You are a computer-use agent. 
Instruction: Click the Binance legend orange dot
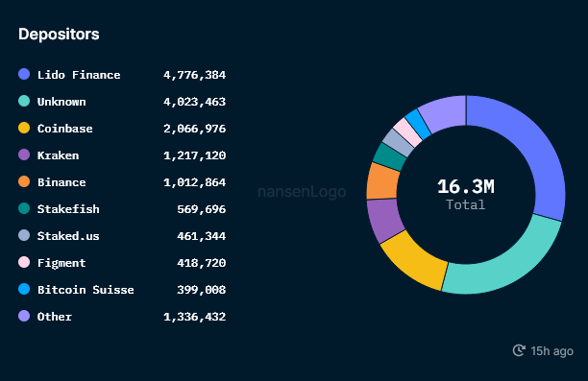(x=24, y=181)
